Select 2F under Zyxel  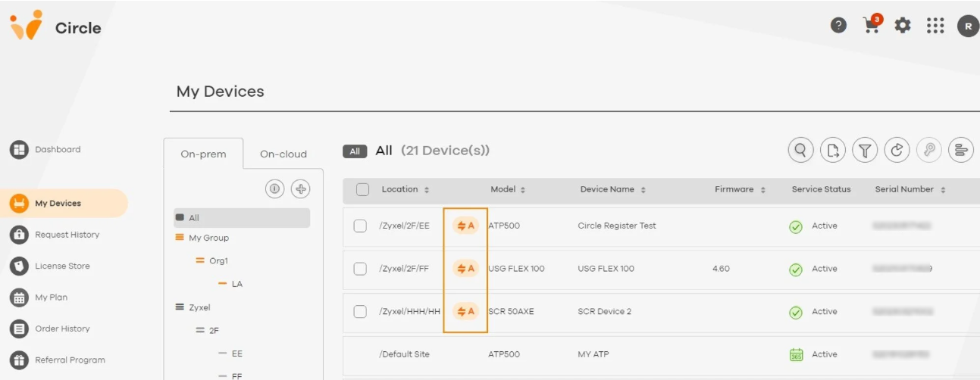[x=214, y=331]
